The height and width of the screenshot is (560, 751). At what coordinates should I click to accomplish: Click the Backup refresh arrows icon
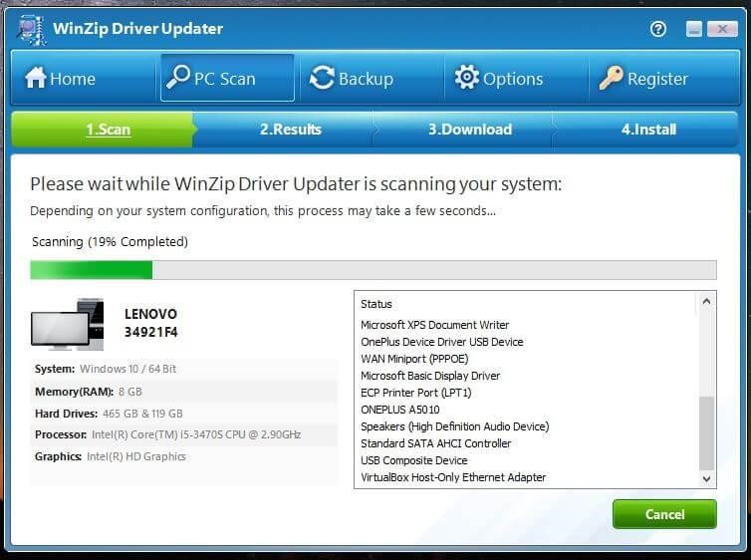coord(322,78)
